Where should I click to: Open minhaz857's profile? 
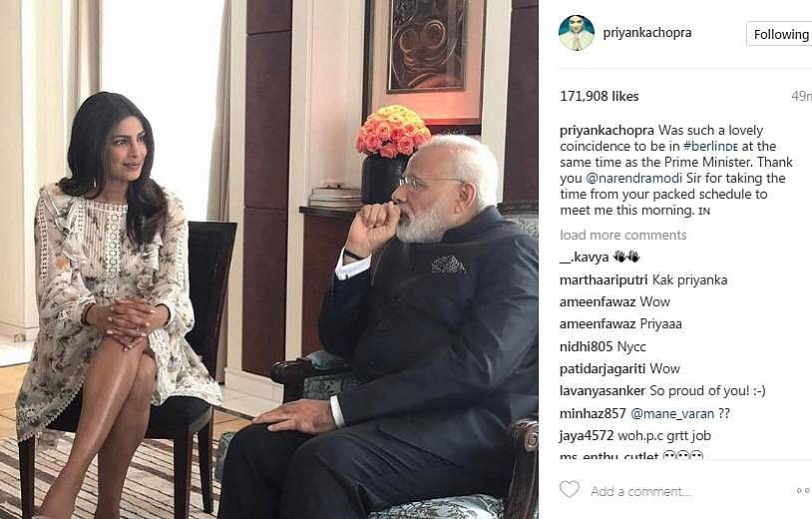tap(593, 414)
